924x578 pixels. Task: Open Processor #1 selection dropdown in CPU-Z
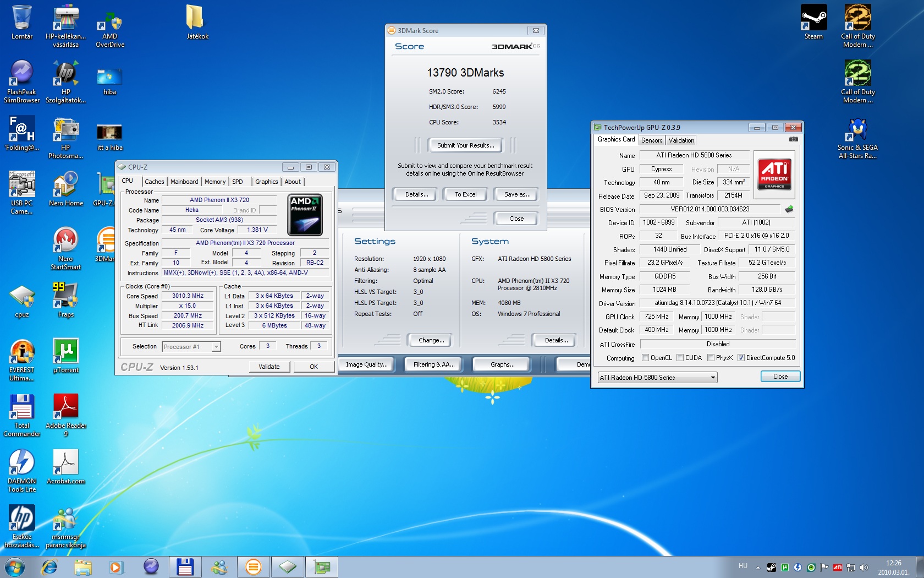[x=191, y=347]
